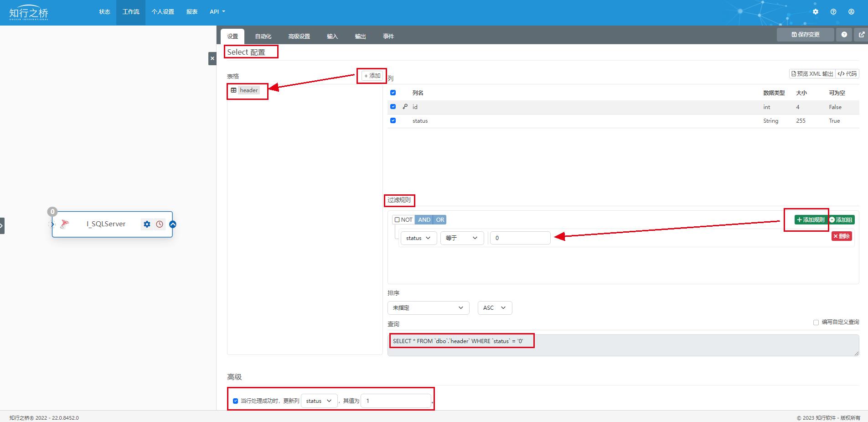Screen dimensions: 868x422
Task: Click the 添加规则 button
Action: [811, 220]
